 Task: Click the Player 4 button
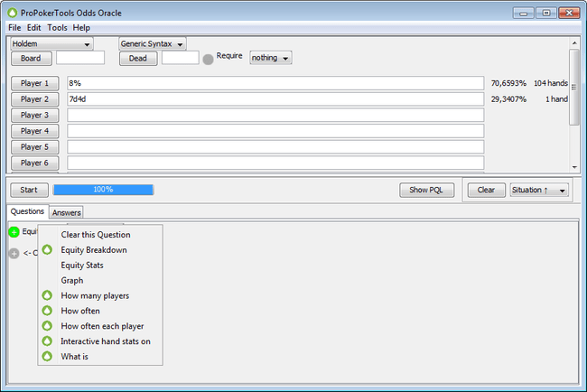[x=35, y=131]
